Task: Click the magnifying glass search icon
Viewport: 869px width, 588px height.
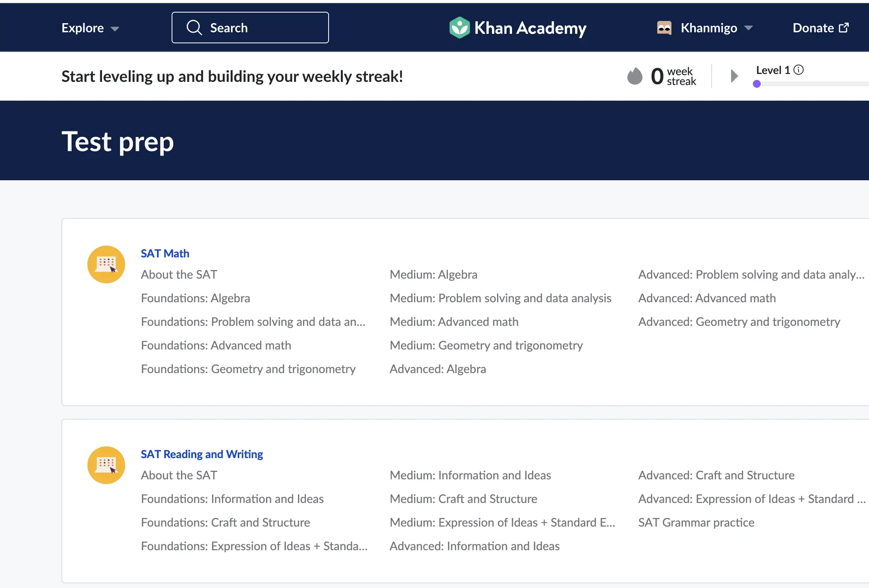Action: click(194, 28)
